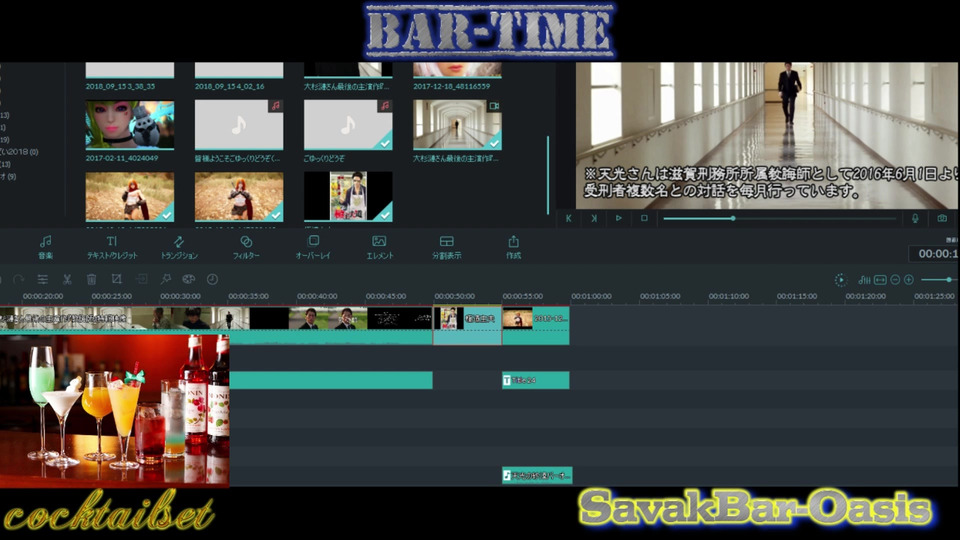Select the T Title 24 text clip
Image resolution: width=960 pixels, height=540 pixels.
[536, 380]
